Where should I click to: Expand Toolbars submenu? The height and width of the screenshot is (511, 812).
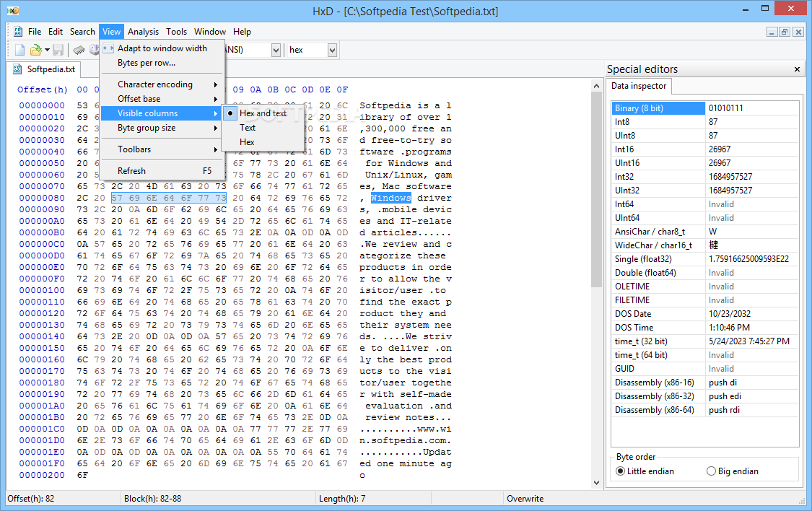point(162,149)
